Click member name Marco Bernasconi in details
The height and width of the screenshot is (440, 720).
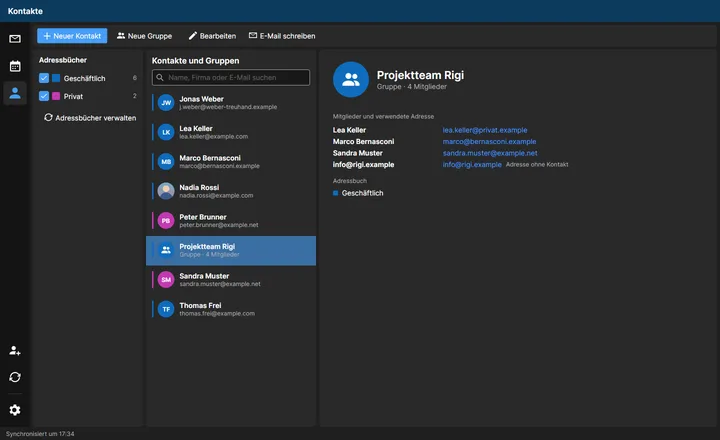pyautogui.click(x=363, y=141)
